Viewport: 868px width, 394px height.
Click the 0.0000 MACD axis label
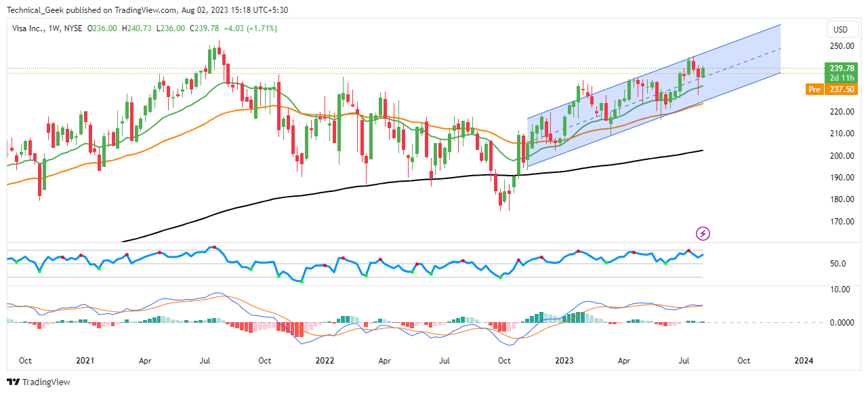pyautogui.click(x=842, y=322)
